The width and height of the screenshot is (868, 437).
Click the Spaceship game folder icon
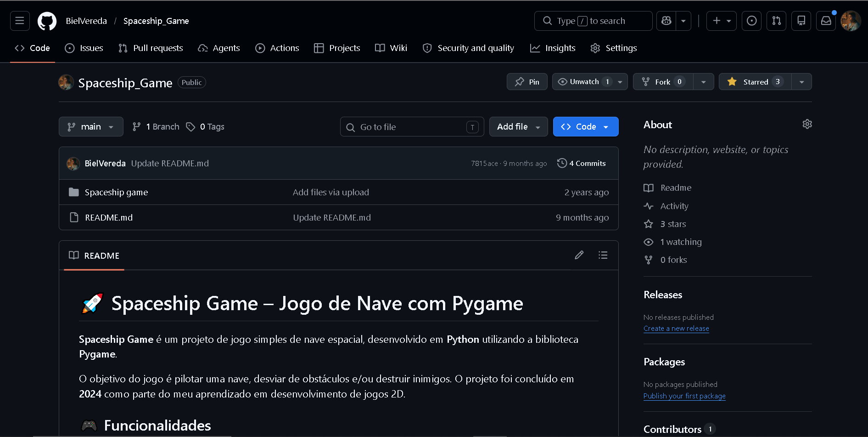click(x=73, y=192)
